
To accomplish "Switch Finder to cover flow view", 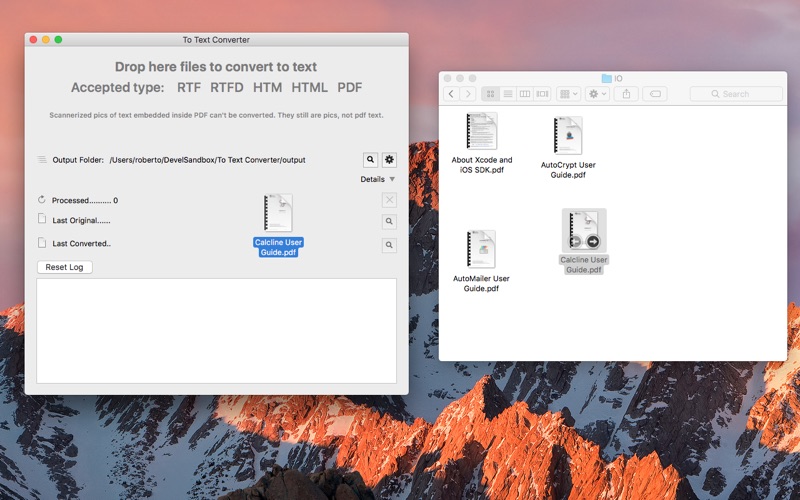I will 542,94.
